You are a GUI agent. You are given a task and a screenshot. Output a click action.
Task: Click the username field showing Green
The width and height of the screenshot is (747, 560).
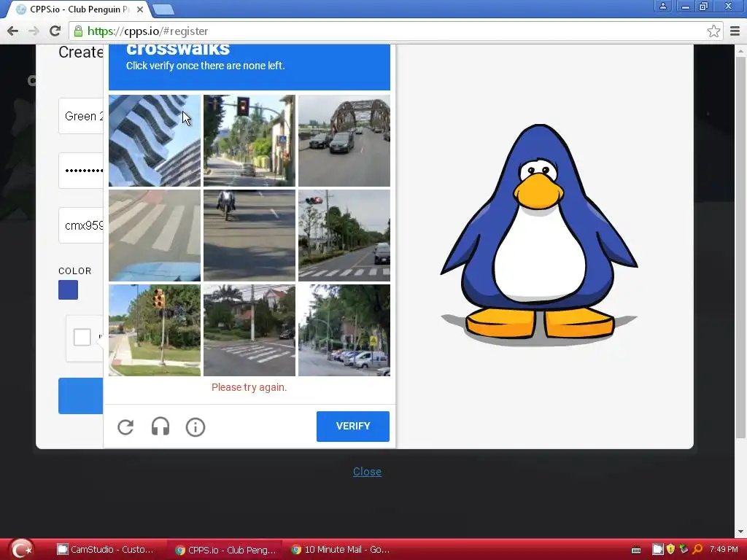tap(81, 116)
